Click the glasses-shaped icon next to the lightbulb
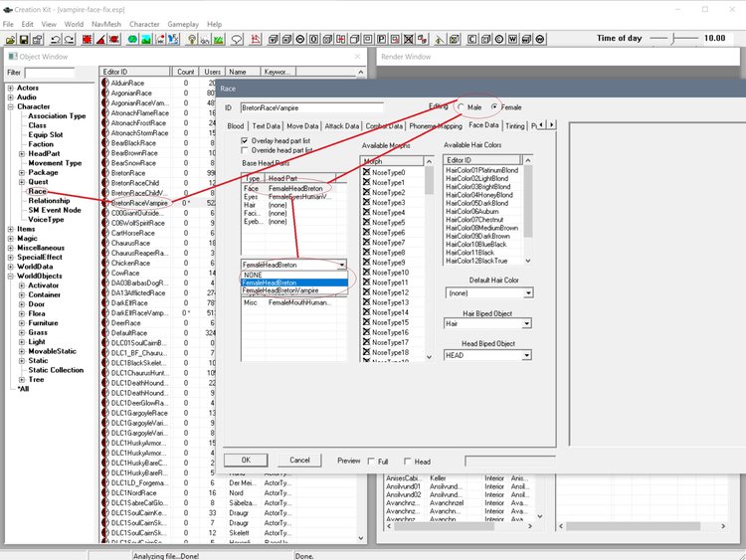This screenshot has height=560, width=746. (x=205, y=40)
